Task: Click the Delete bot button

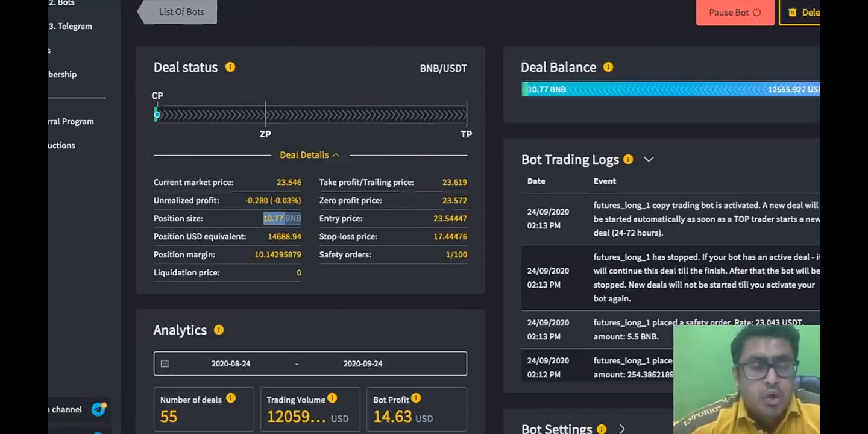Action: point(800,12)
